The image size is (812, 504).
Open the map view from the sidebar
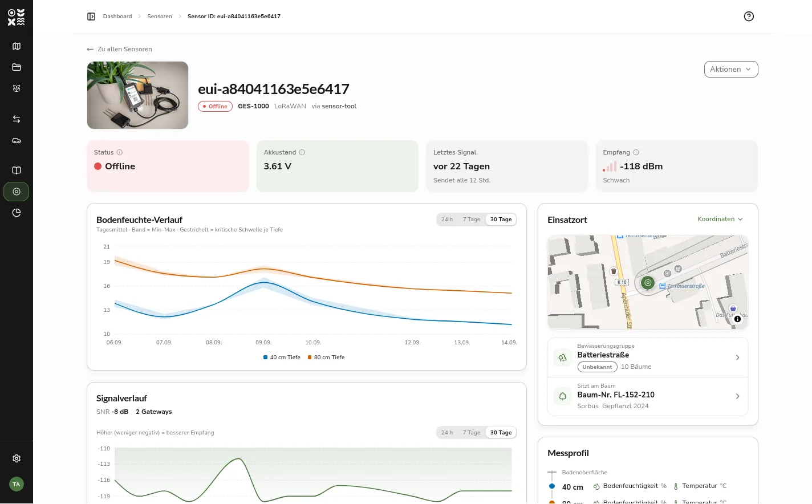tap(17, 46)
